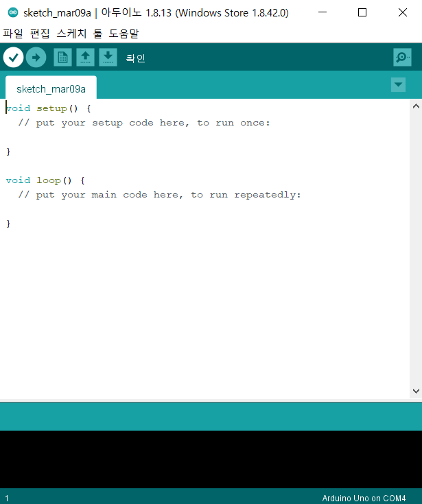Open the 툴 menu

pyautogui.click(x=97, y=34)
